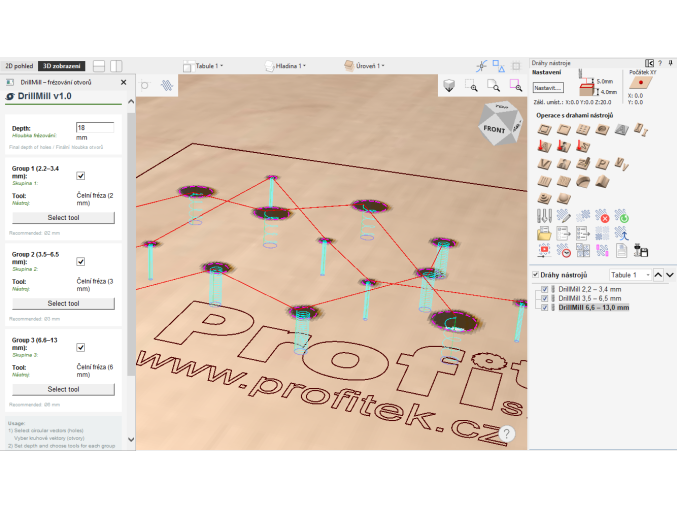Select the DrillMill 2,2 – 3,4 mm toolpath row
This screenshot has width=677, height=507.
tap(590, 289)
